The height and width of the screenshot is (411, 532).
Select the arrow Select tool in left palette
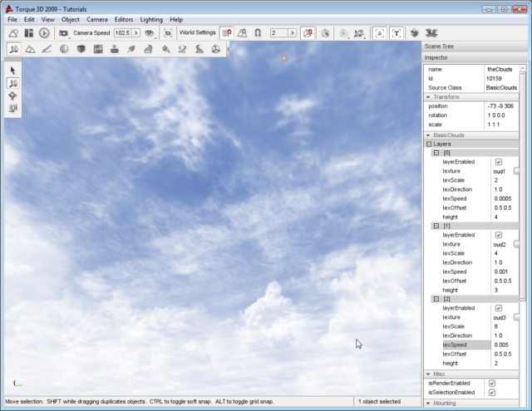click(x=13, y=71)
